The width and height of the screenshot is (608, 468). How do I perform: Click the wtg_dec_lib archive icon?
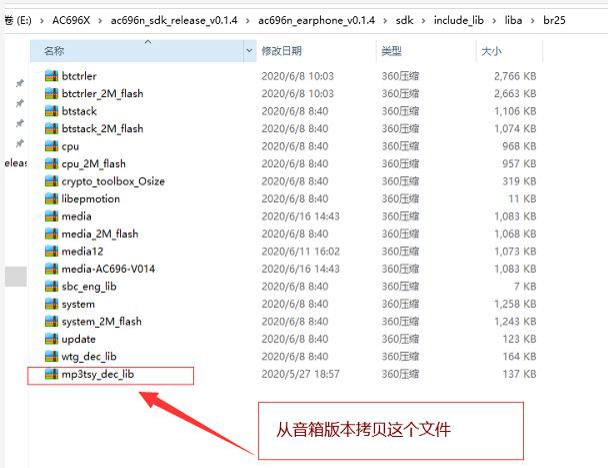click(52, 356)
